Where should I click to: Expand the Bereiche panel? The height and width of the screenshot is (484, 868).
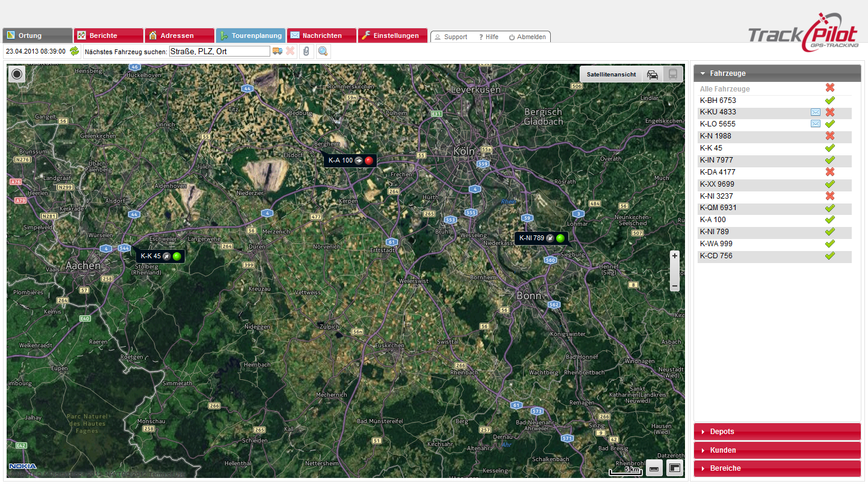point(777,468)
